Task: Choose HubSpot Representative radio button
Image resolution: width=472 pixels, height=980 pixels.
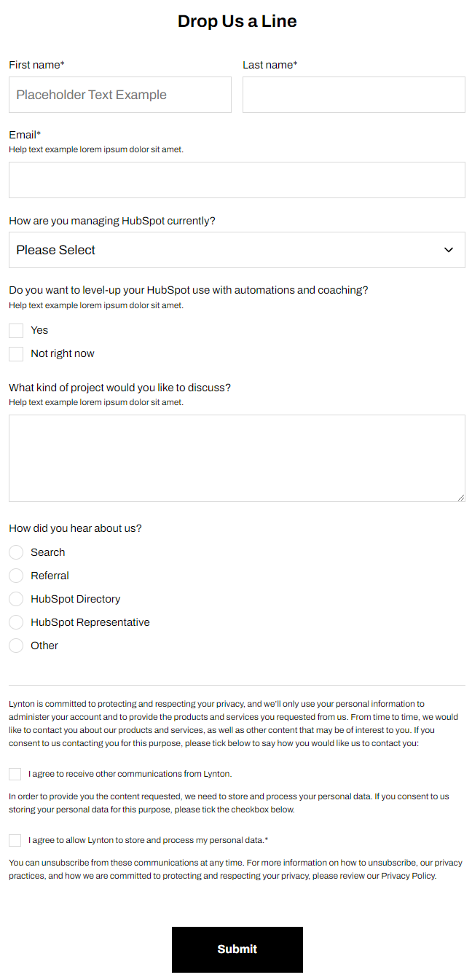Action: tap(16, 622)
